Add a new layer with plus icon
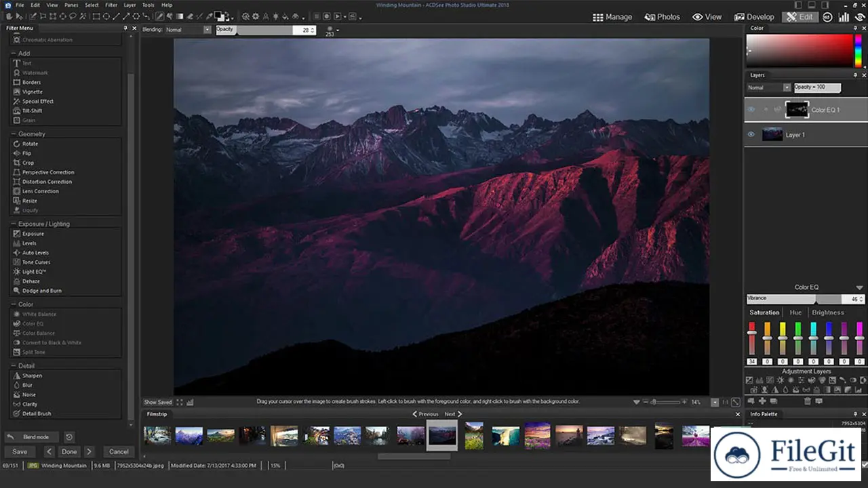Image resolution: width=868 pixels, height=488 pixels. [762, 401]
